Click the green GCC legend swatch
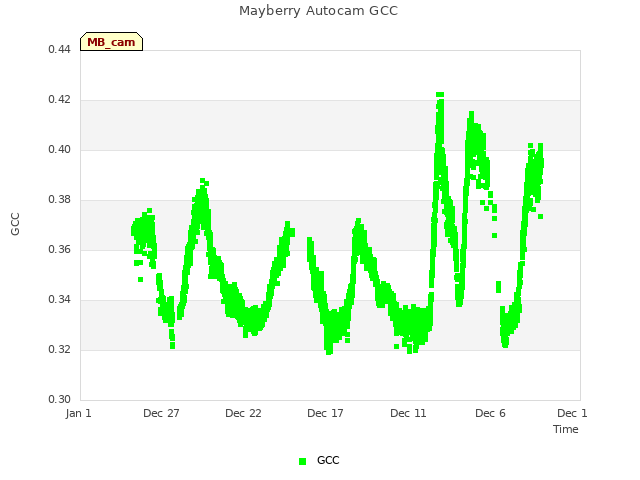Viewport: 640px width, 480px height. pos(302,461)
